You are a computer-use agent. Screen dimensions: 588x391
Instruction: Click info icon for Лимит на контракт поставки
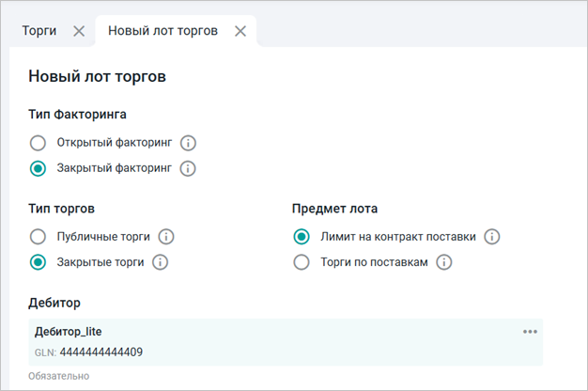491,237
